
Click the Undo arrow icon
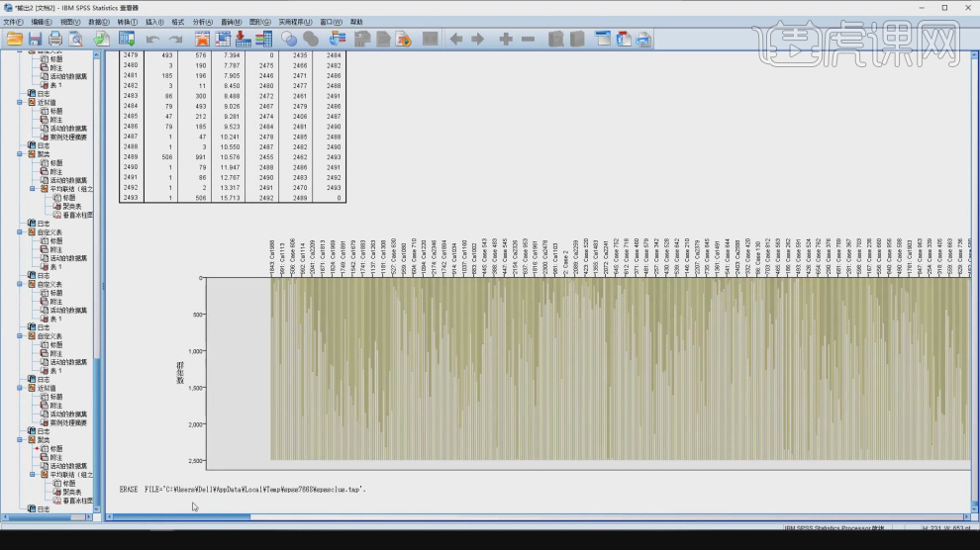coord(152,39)
